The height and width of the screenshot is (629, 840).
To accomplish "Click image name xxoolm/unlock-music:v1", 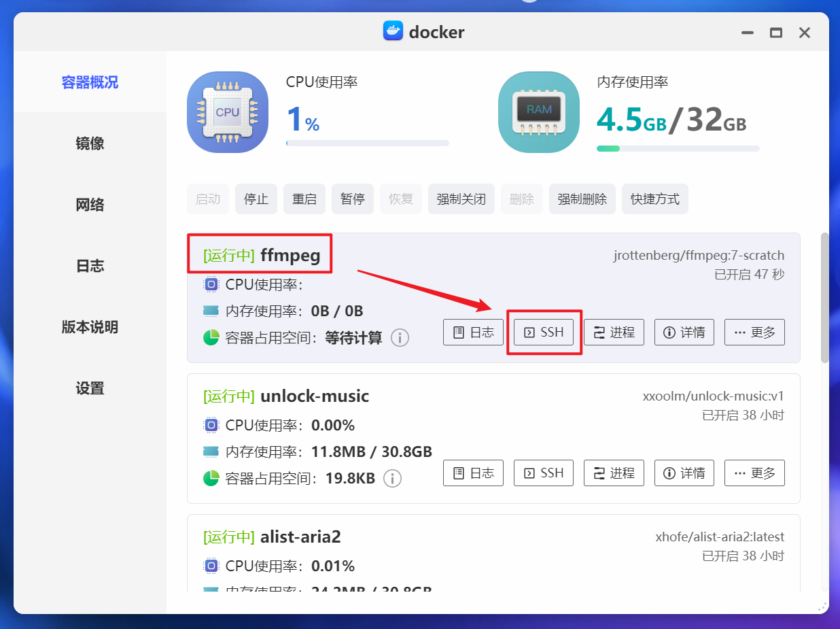I will click(714, 396).
